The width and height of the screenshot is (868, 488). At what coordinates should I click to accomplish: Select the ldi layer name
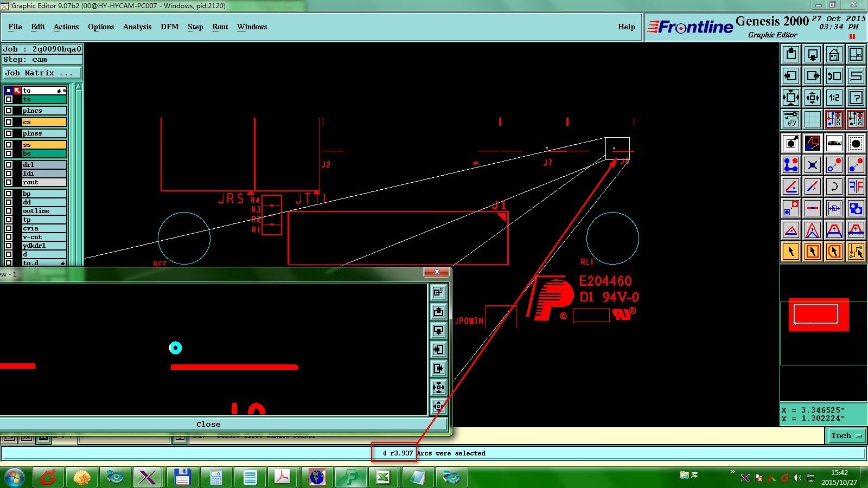coord(44,174)
